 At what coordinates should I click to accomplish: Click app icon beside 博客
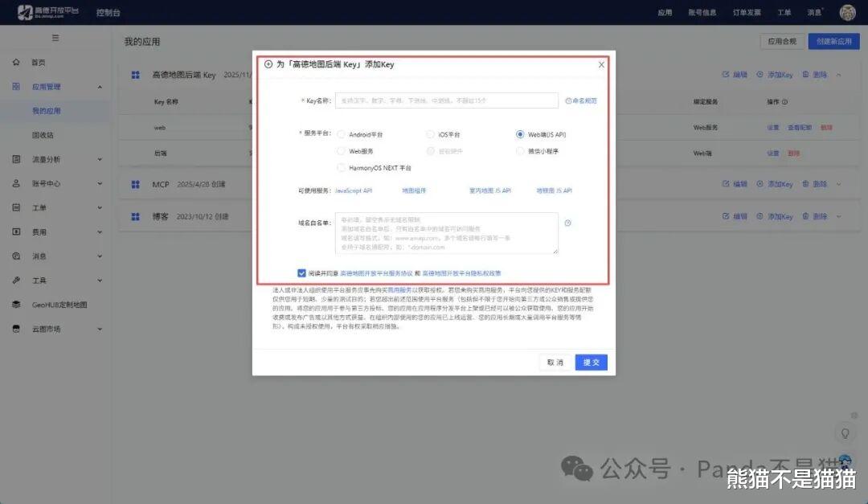[136, 216]
